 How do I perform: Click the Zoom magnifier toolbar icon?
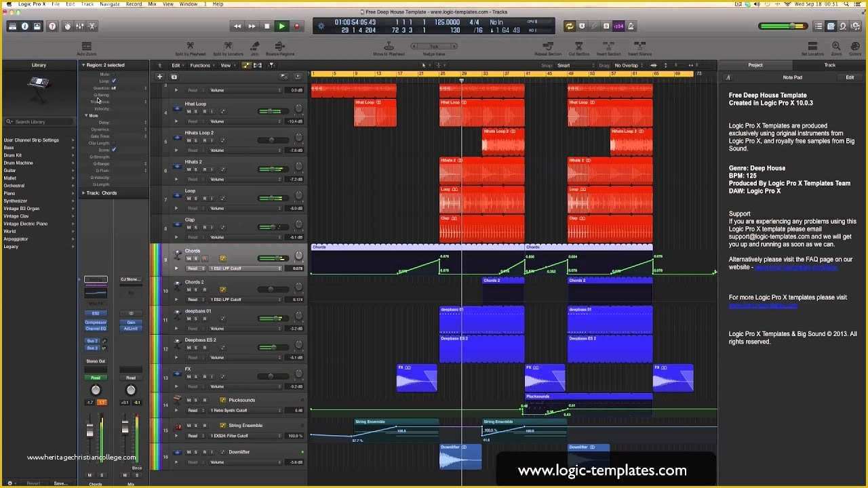(836, 49)
